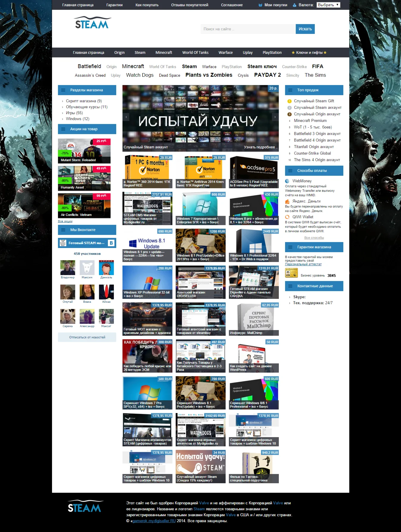Expand the Windows (12) category

[78, 119]
